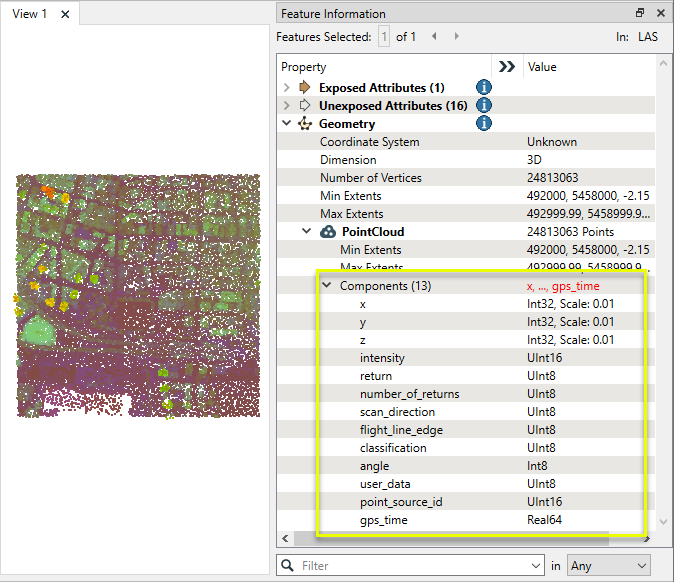The image size is (674, 582).
Task: Switch to the View 1 tab
Action: [29, 14]
